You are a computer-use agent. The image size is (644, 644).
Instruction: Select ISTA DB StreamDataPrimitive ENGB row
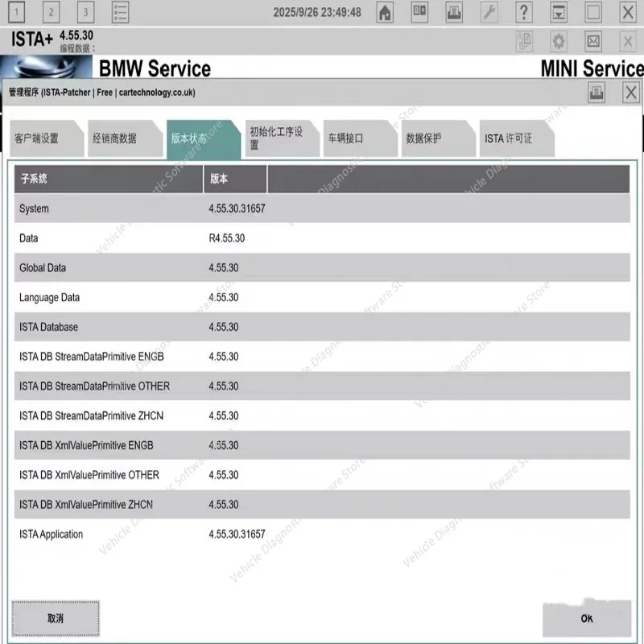pyautogui.click(x=322, y=357)
